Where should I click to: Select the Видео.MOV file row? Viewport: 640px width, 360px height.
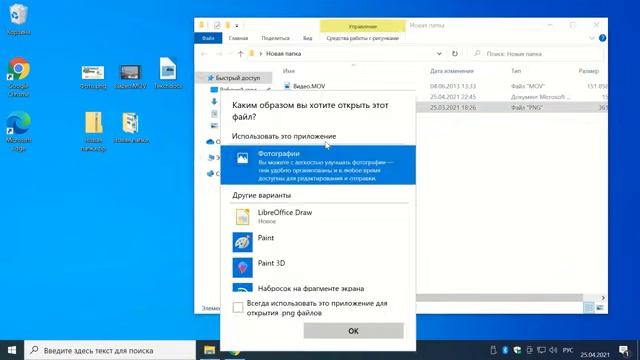click(x=444, y=86)
